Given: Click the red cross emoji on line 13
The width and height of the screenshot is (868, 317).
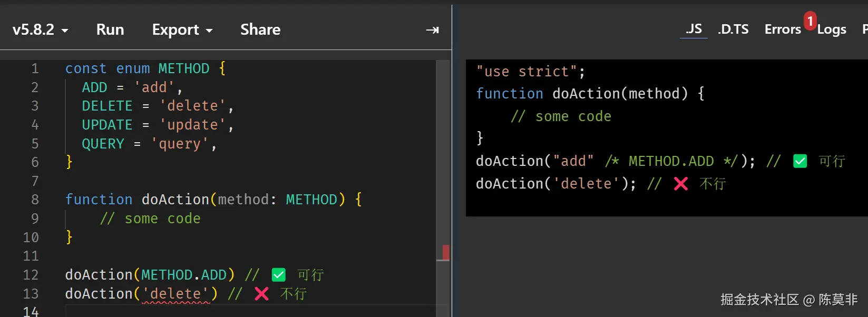Looking at the screenshot, I should coord(261,294).
